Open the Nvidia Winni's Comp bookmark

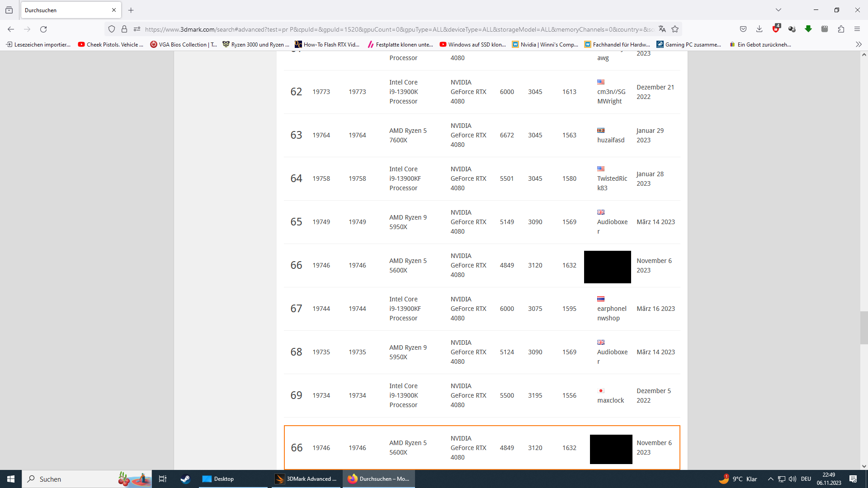point(545,44)
